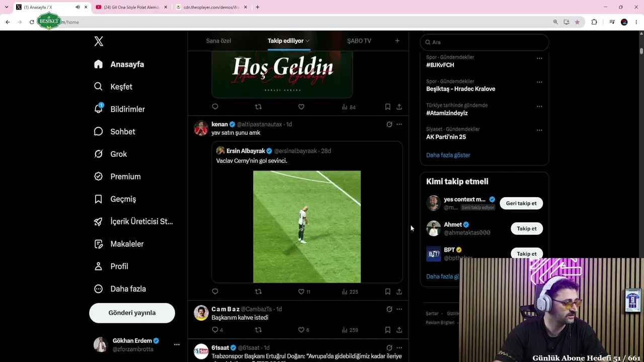Open Chrome extensions puzzle menu
Viewport: 644px width, 362px height.
[x=594, y=22]
